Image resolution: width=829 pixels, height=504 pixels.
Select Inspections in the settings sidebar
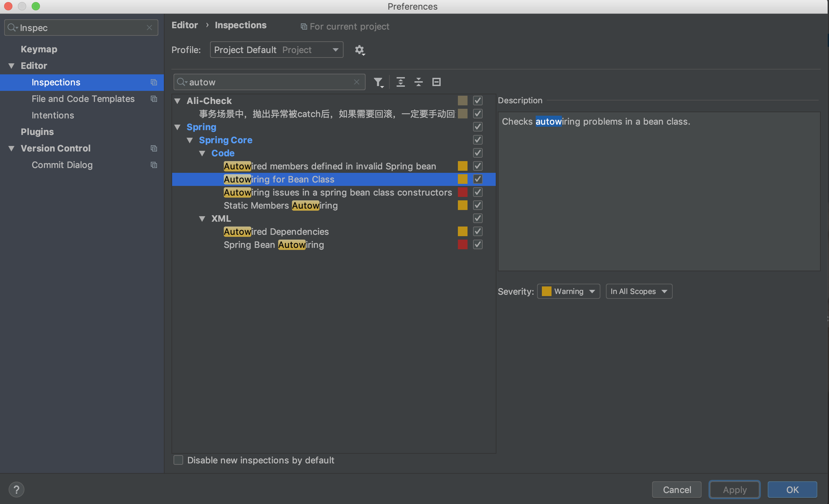pyautogui.click(x=82, y=82)
